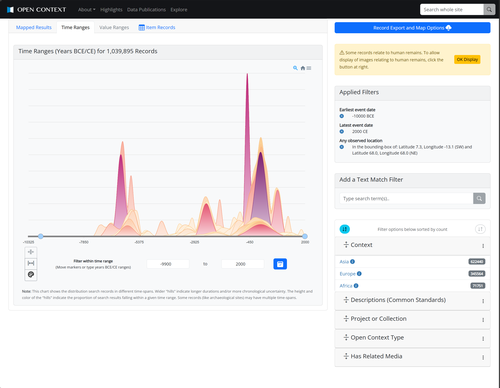Open the Highlights menu item

coord(111,10)
